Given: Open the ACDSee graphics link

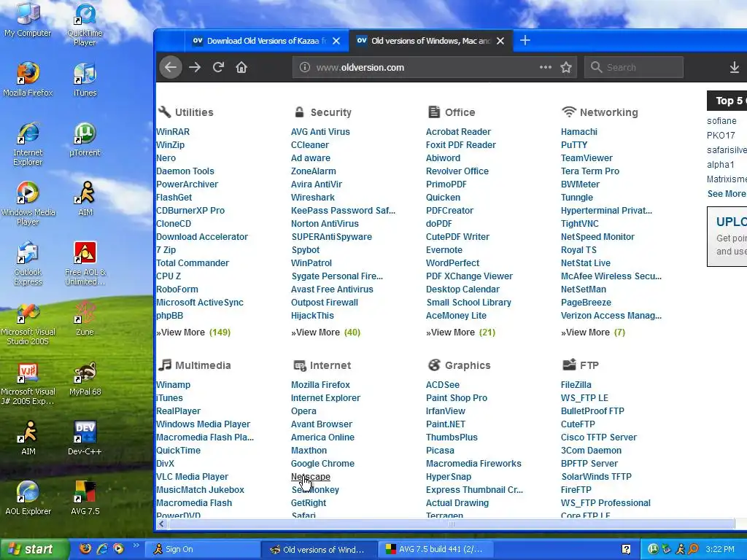Looking at the screenshot, I should point(443,385).
